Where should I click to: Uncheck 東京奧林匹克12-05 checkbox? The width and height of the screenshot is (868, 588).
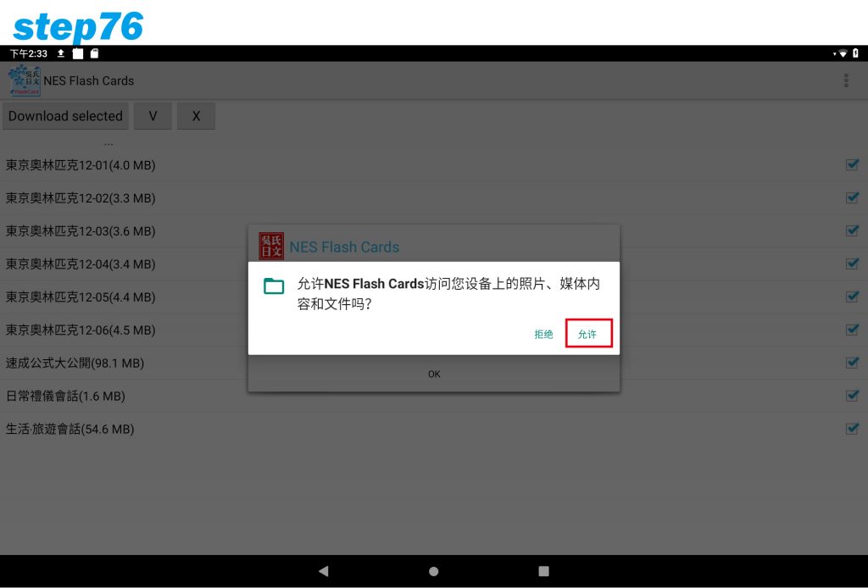852,297
